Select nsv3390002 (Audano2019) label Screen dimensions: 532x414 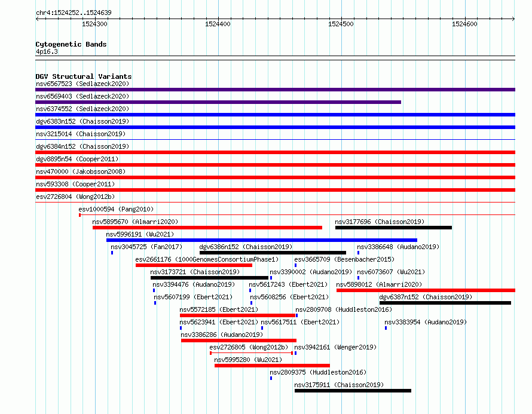pos(311,272)
